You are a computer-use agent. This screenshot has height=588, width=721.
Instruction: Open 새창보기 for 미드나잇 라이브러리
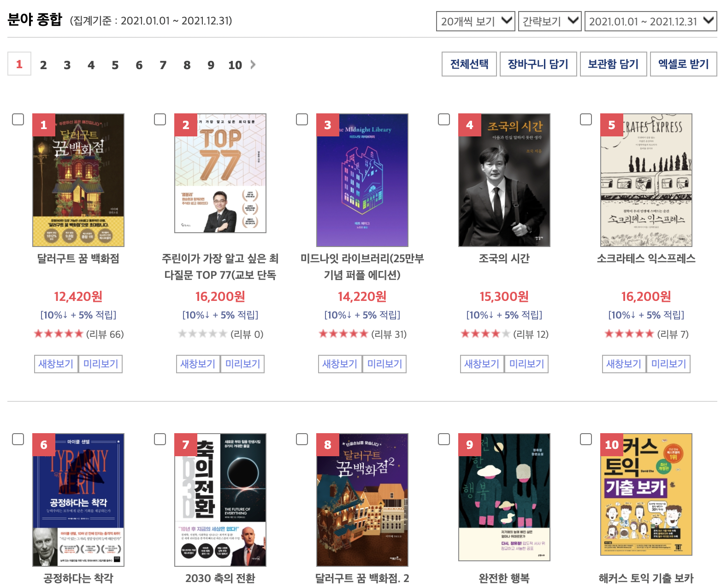(340, 364)
